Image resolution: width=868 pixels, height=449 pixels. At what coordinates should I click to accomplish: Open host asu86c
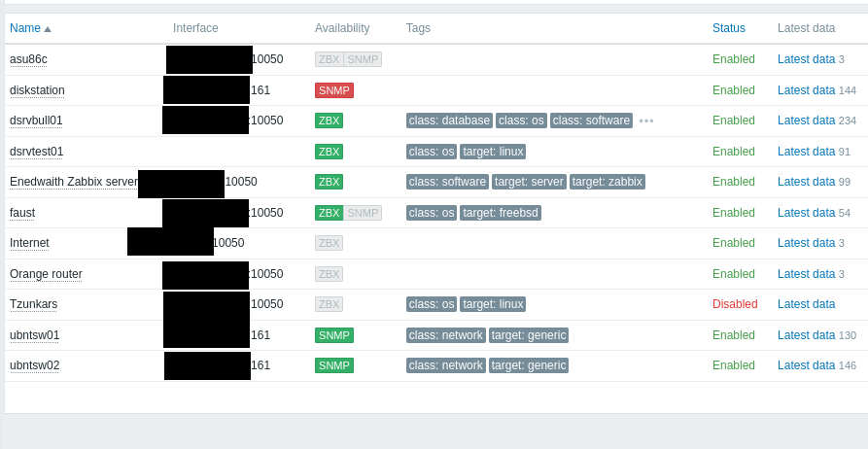[x=28, y=59]
